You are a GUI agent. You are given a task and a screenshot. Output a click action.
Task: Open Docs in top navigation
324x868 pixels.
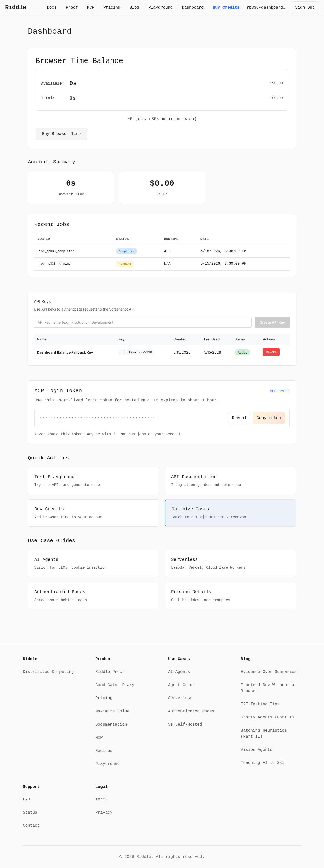pos(52,7)
